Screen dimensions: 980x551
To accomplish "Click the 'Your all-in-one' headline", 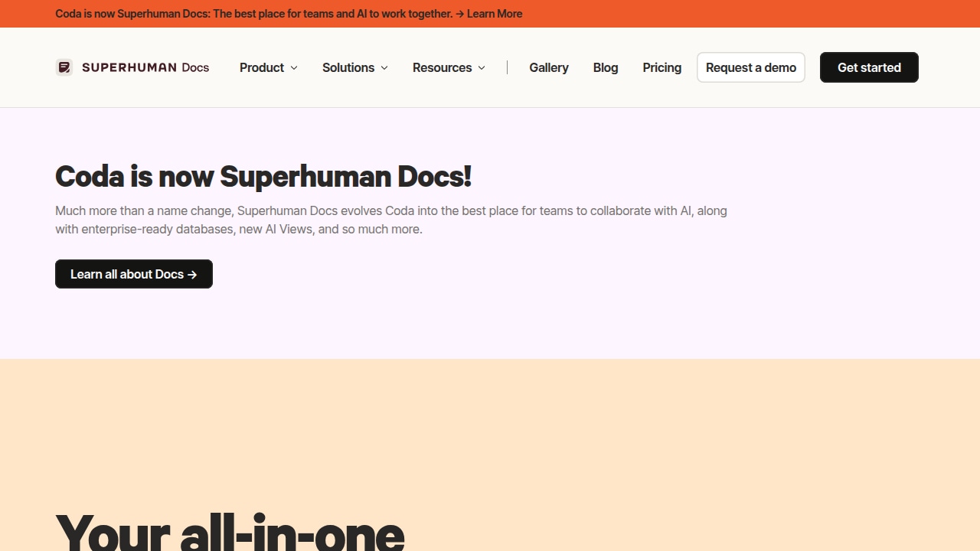I will coord(230,531).
